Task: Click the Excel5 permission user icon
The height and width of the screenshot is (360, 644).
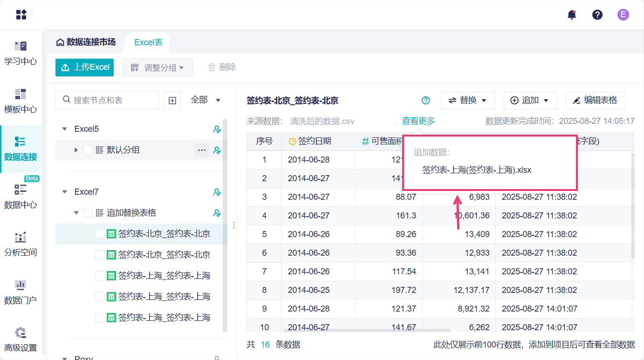Action: [x=217, y=129]
